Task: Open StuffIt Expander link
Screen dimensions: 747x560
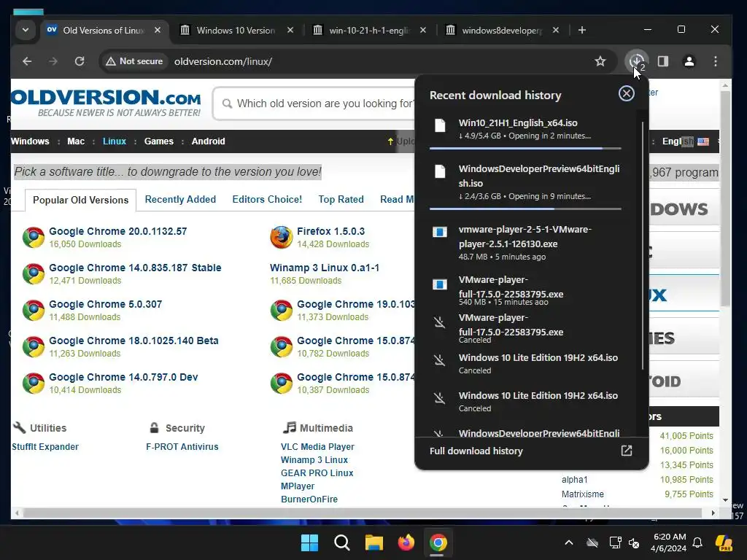Action: click(45, 447)
